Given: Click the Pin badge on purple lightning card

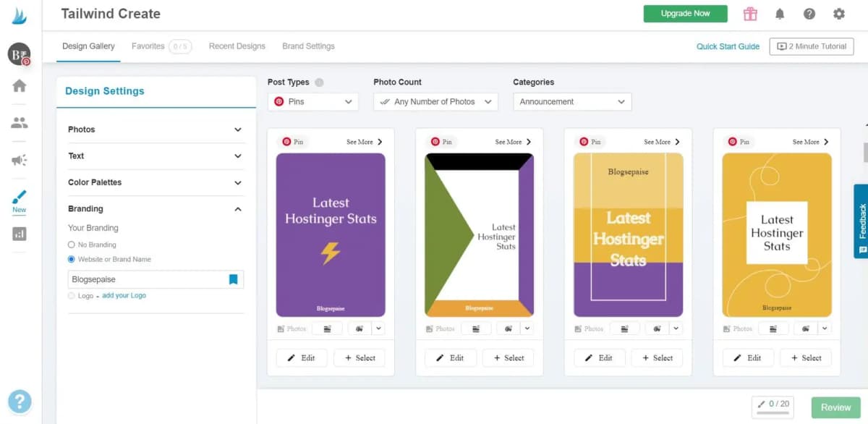Looking at the screenshot, I should [293, 142].
